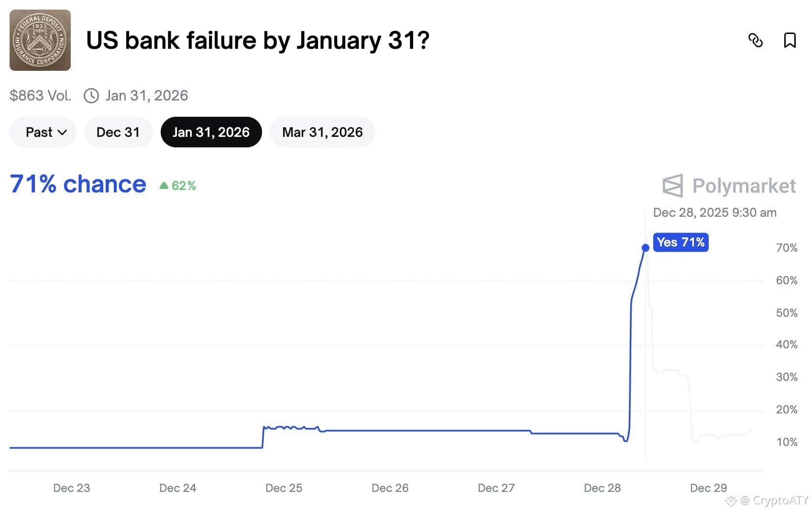Click the Dec 28 timestamp tooltip text
Viewport: 812px width, 512px height.
(715, 212)
